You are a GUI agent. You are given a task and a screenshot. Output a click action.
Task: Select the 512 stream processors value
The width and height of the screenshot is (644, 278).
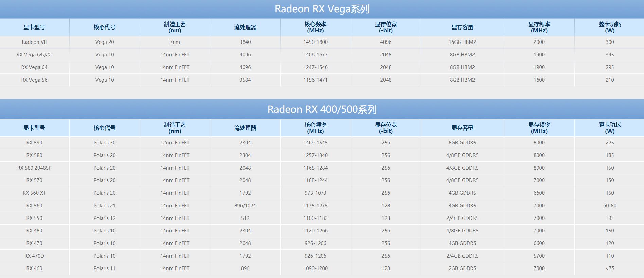pyautogui.click(x=245, y=218)
